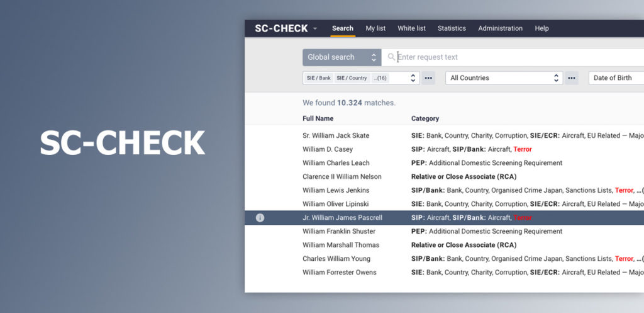644x313 pixels.
Task: Open the White list tab
Action: click(411, 28)
